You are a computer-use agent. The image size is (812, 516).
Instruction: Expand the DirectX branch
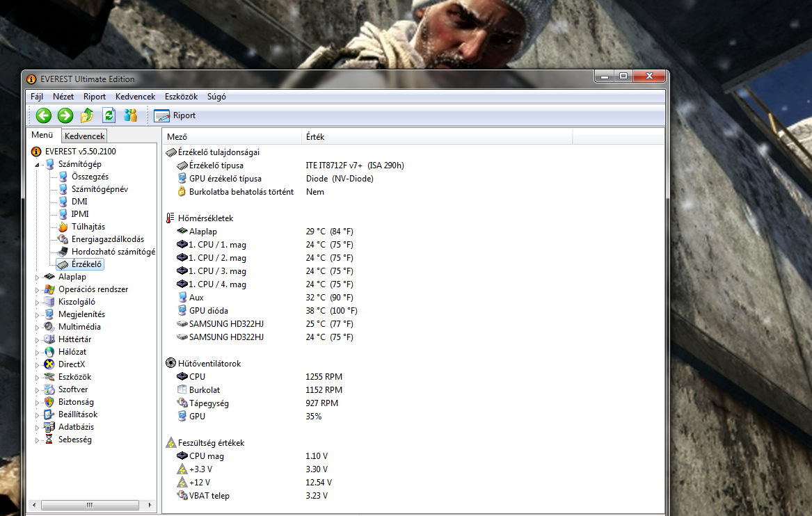(37, 365)
